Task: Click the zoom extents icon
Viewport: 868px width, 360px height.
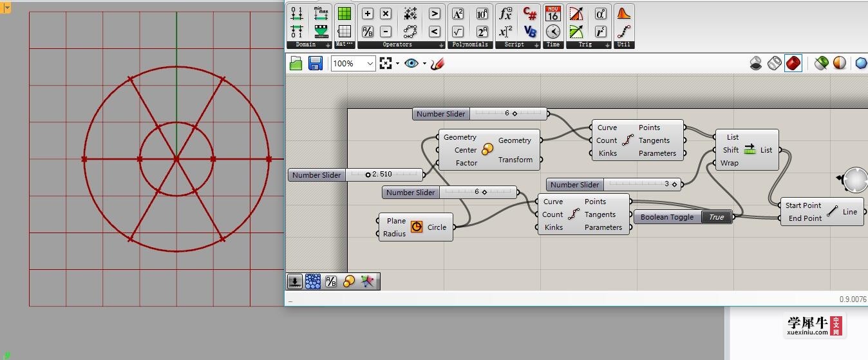Action: (x=386, y=63)
